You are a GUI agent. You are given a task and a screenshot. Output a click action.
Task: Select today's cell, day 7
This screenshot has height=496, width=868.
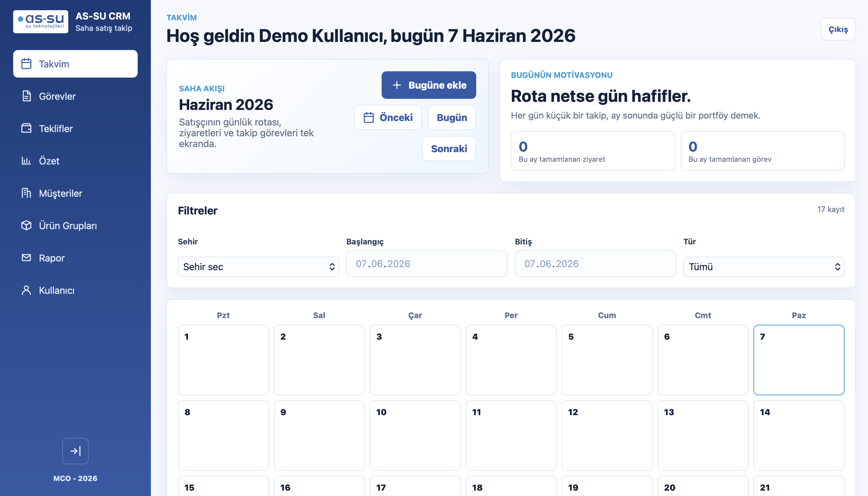click(x=799, y=360)
